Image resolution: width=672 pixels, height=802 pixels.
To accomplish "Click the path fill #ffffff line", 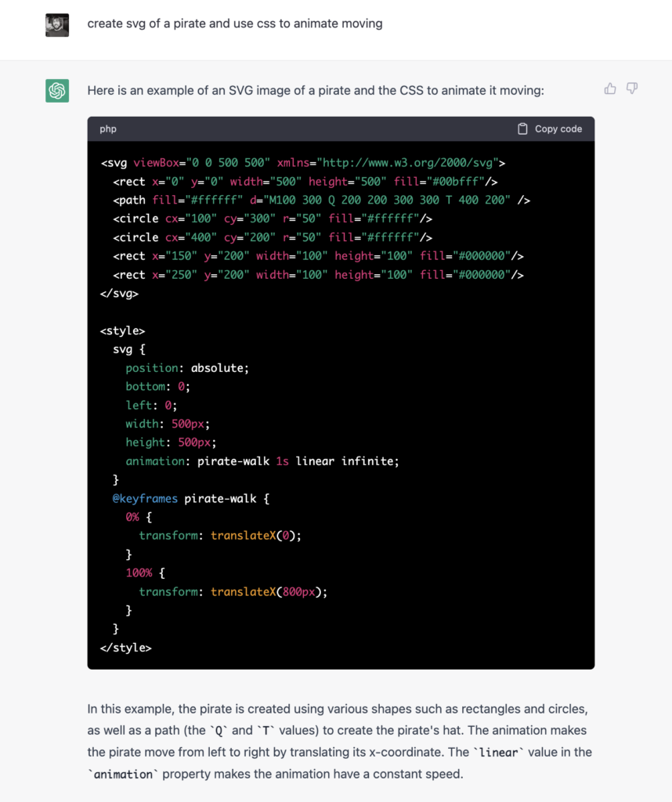I will [x=322, y=200].
